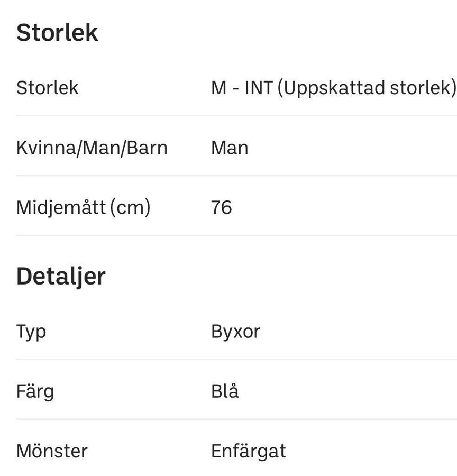Select the "Man" gender value
Screen dimensions: 457x476
click(230, 147)
